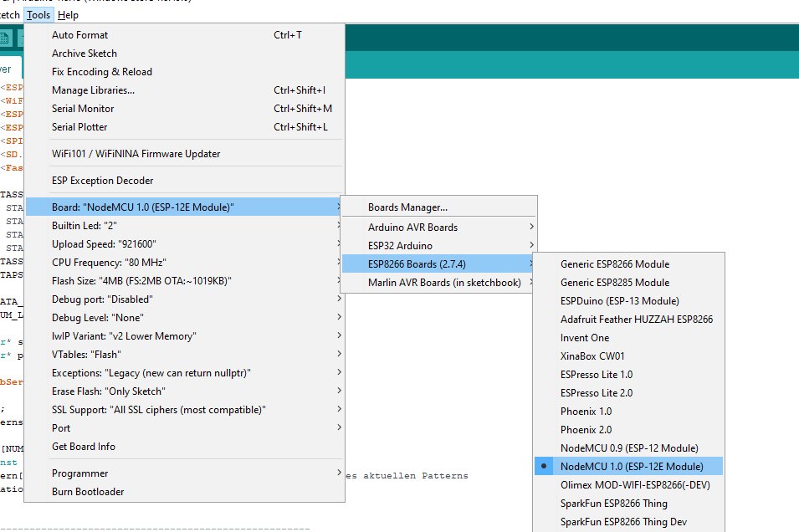This screenshot has height=532, width=799.
Task: Launch the WiFi101 / WiFiNINA Firmware Updater
Action: click(x=136, y=154)
